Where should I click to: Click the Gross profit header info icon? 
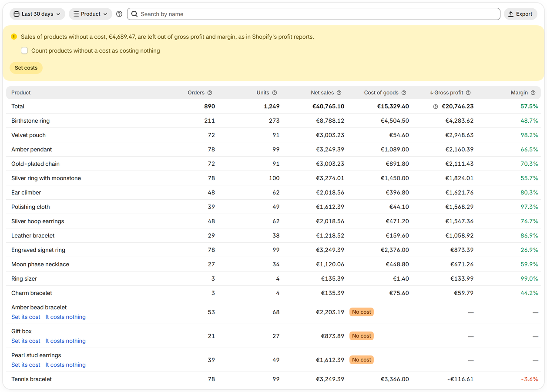468,93
